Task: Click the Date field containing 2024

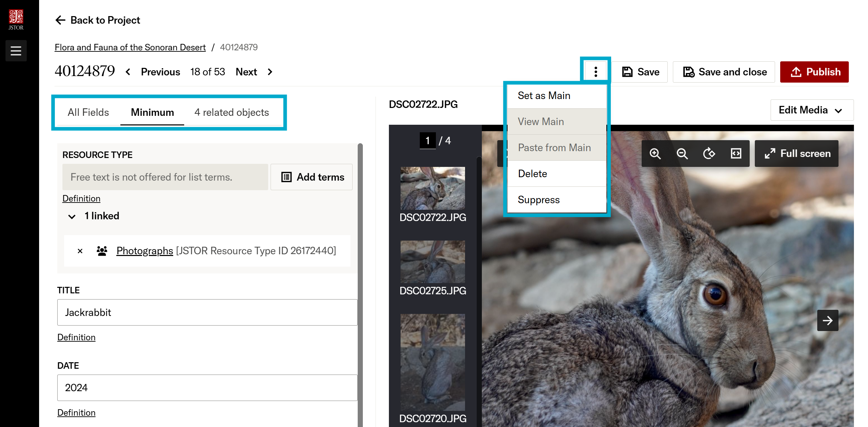Action: coord(207,388)
